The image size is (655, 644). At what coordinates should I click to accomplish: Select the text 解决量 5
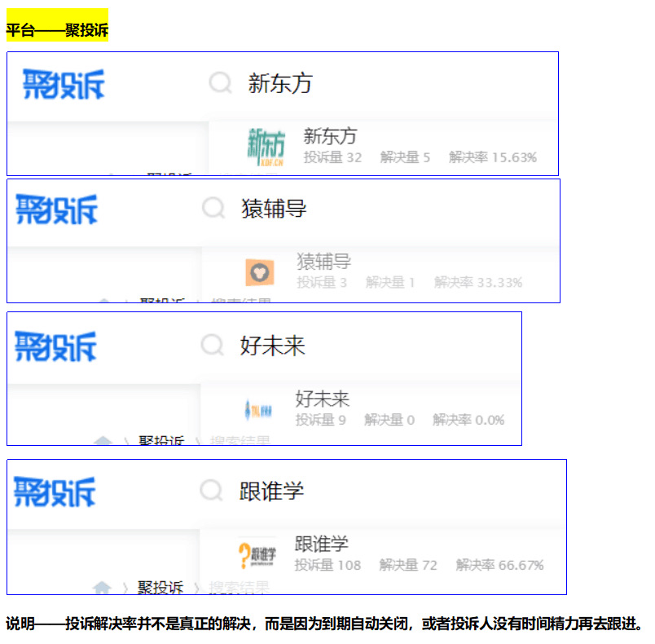point(405,157)
